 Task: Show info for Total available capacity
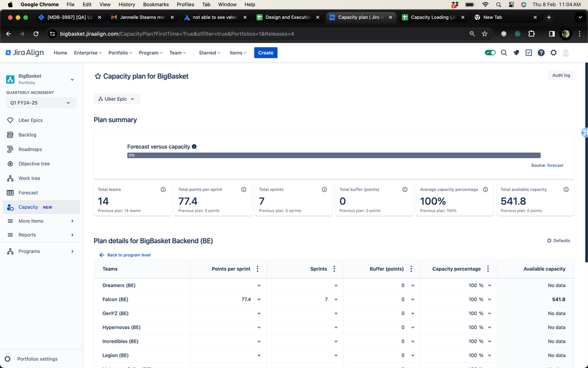tap(566, 190)
